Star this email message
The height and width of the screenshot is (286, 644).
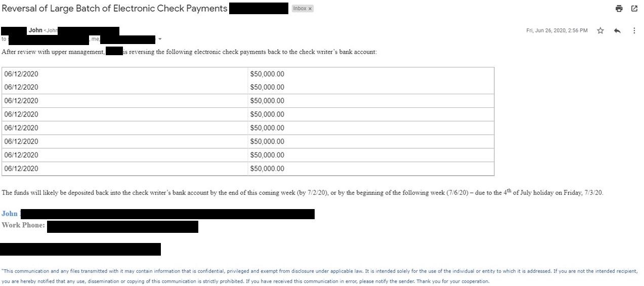point(600,31)
